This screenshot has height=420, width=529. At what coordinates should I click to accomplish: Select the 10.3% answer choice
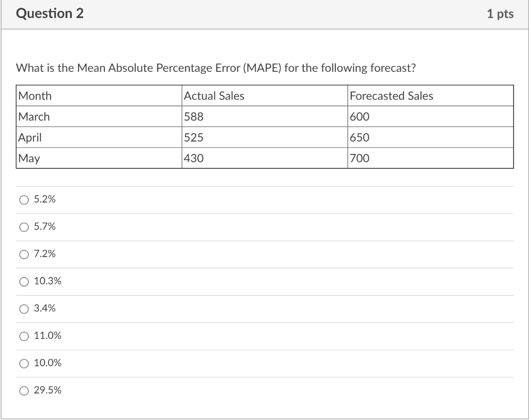(24, 282)
